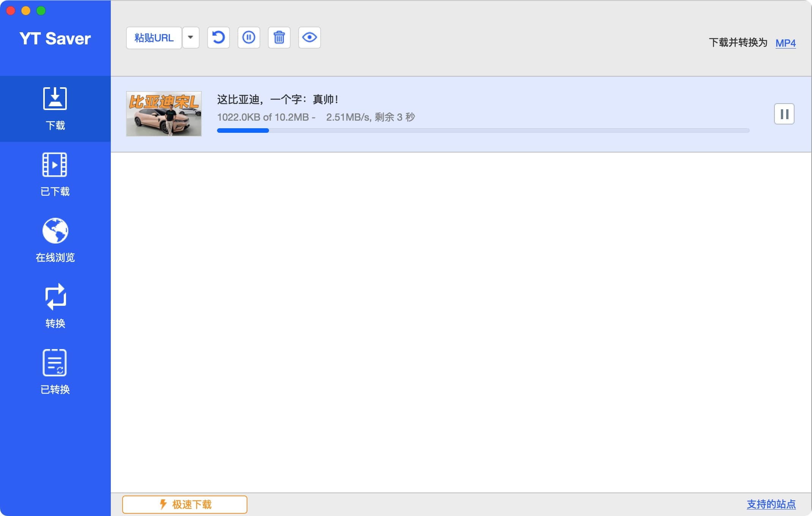Image resolution: width=812 pixels, height=516 pixels.
Task: Select the 下载 sidebar tab
Action: click(x=55, y=109)
